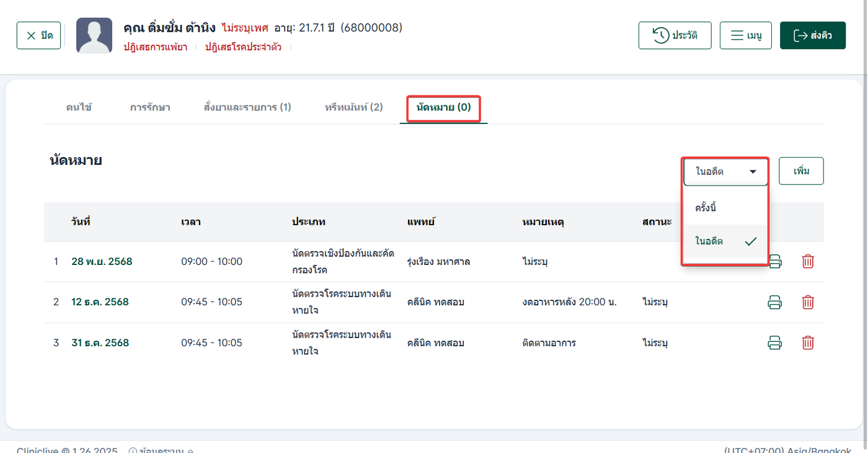Click appointment type นัดตรวจเชิงป้องกันและคัดกรองโรค
This screenshot has width=868, height=453.
(x=343, y=261)
